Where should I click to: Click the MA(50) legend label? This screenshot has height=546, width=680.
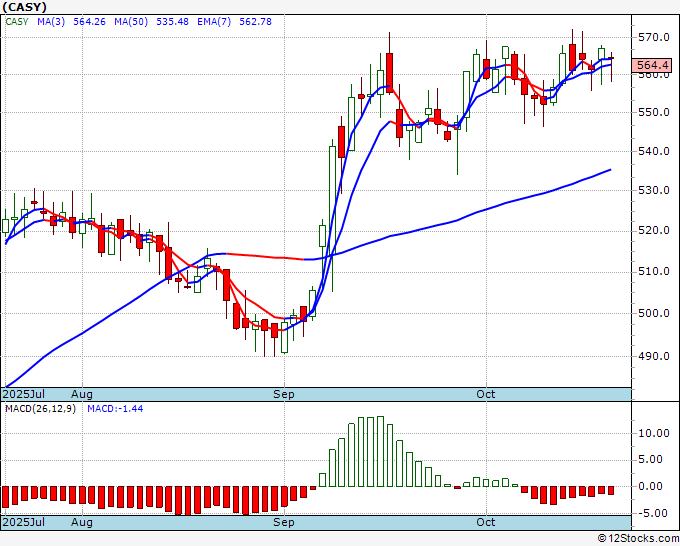pos(131,21)
